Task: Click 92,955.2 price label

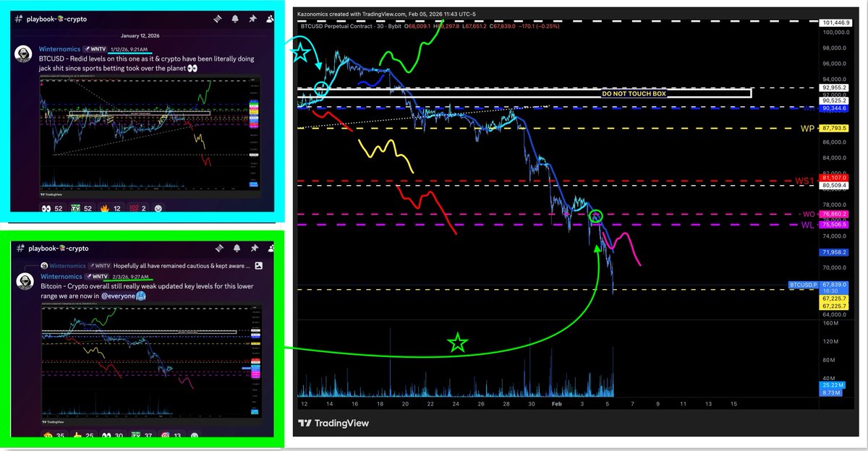Action: [x=835, y=87]
